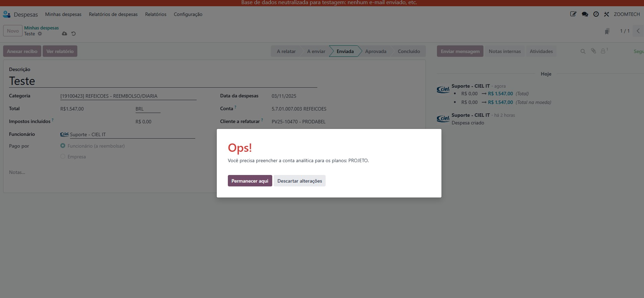Click the Despesas app logo icon

[7, 14]
